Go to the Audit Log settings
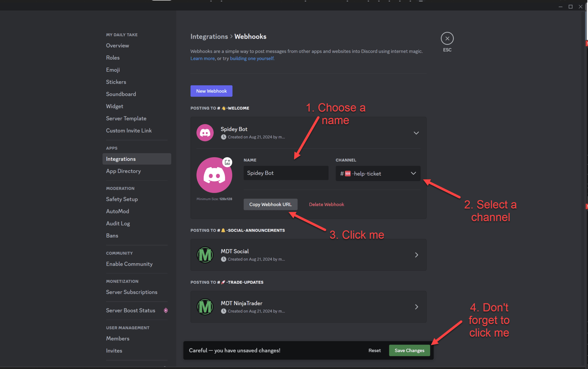 coord(118,223)
